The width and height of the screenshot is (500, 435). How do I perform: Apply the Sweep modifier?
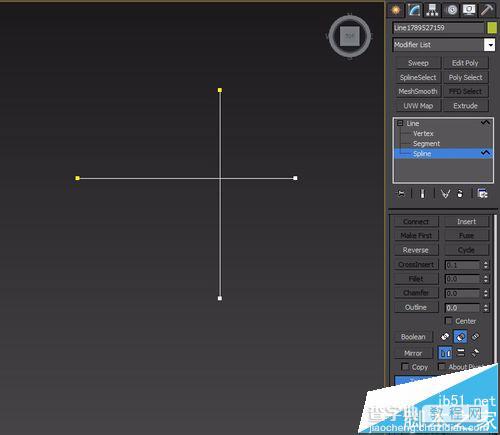pyautogui.click(x=418, y=63)
